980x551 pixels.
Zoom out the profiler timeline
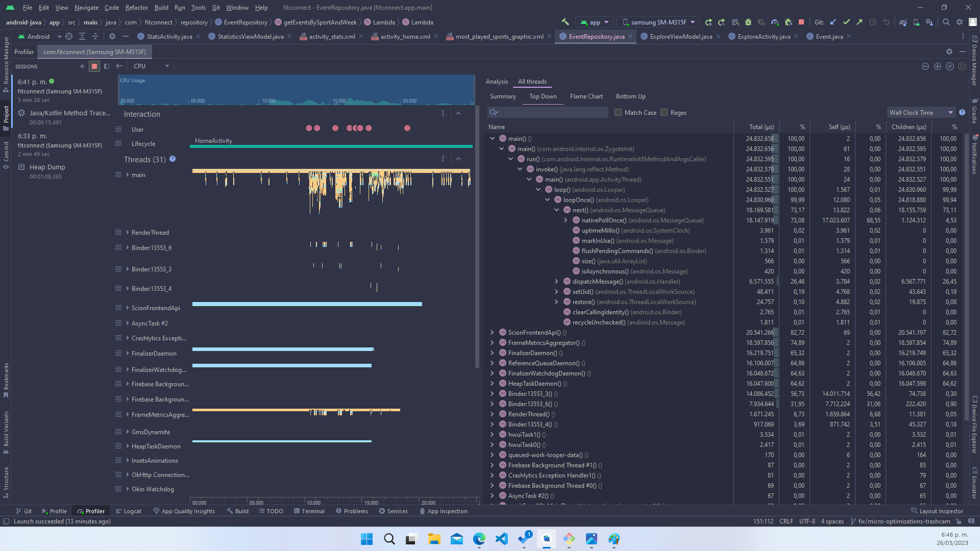925,66
